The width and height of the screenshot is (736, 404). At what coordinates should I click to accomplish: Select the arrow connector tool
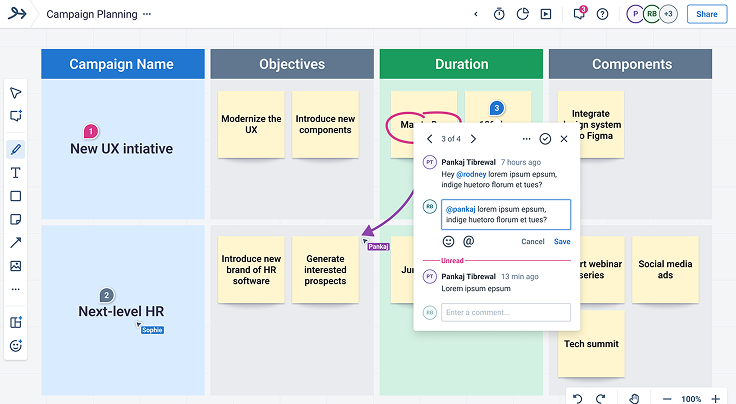point(15,243)
